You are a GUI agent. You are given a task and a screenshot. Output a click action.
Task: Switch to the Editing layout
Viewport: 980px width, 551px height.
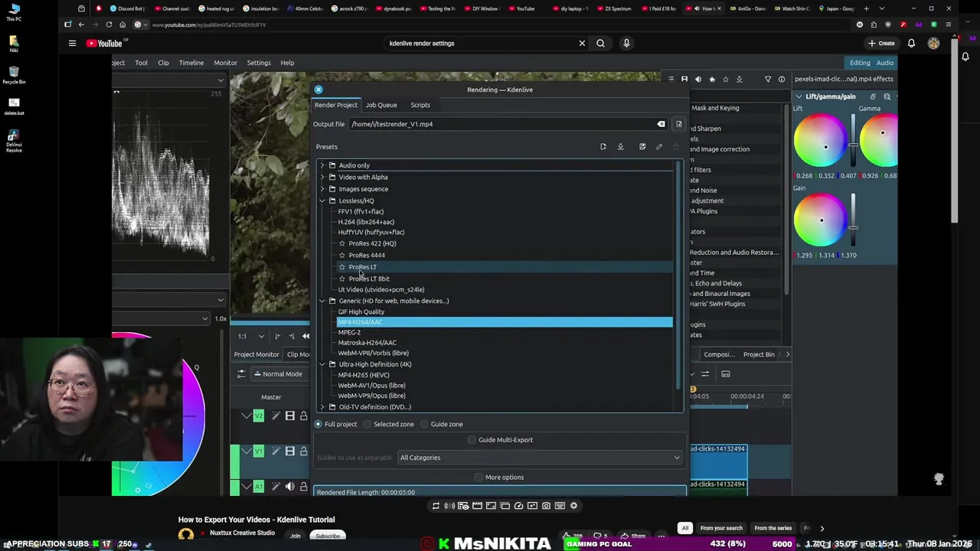pyautogui.click(x=860, y=63)
